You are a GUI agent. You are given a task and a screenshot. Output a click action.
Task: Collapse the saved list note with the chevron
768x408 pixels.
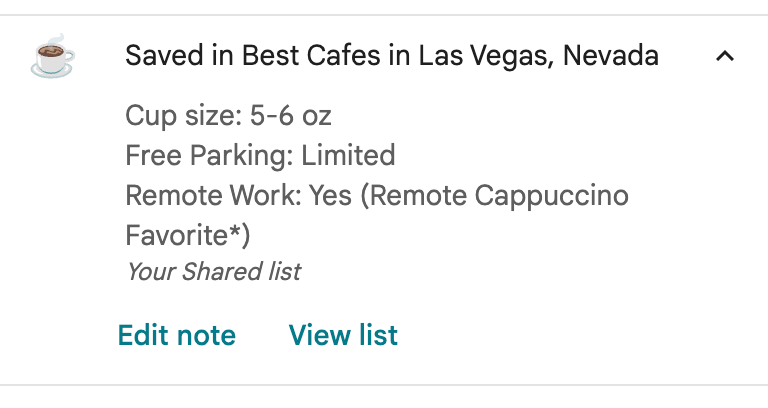pyautogui.click(x=725, y=56)
